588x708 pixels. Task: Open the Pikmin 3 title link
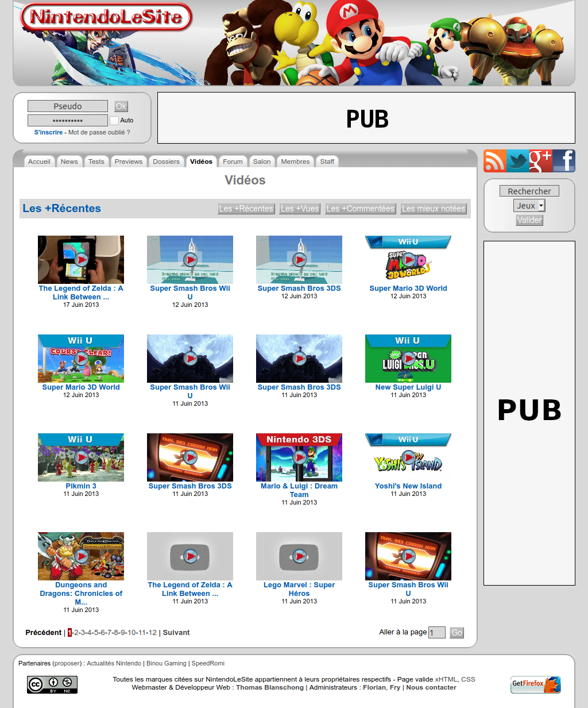tap(81, 486)
